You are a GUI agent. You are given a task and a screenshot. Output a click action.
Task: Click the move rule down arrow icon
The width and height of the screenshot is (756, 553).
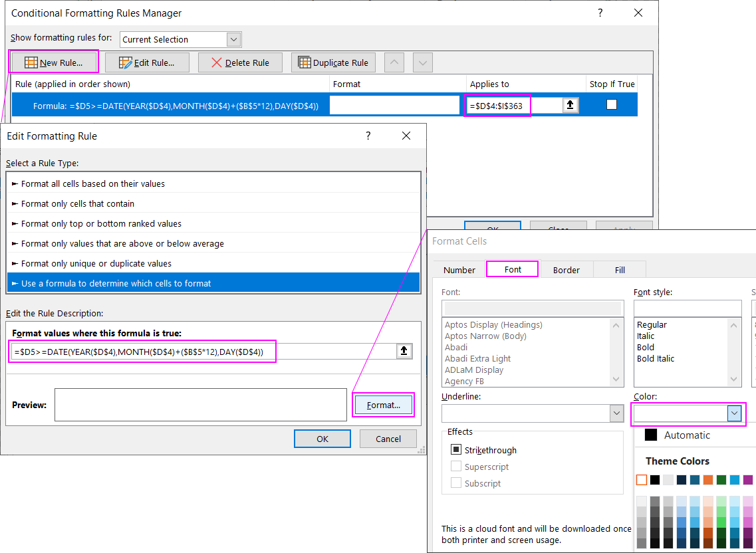click(x=422, y=61)
